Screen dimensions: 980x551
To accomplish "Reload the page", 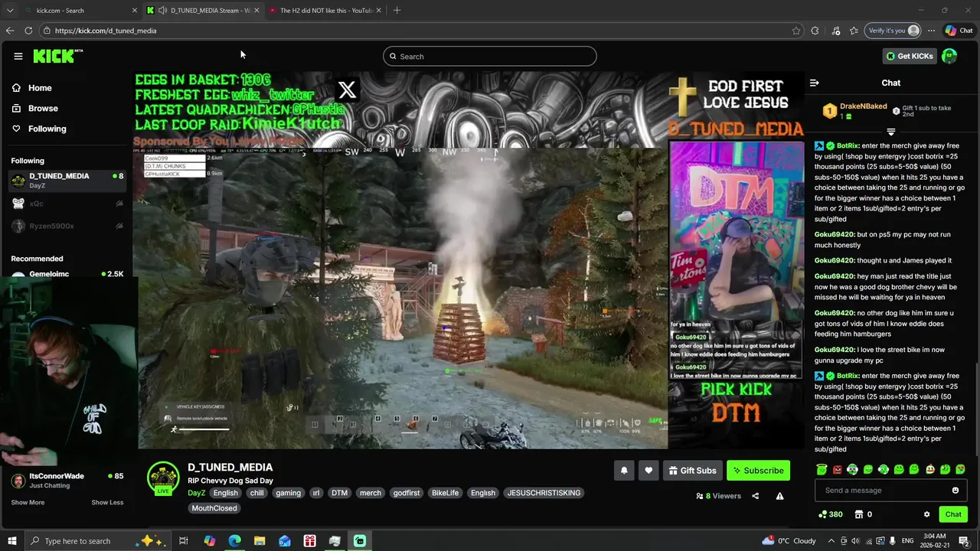I will [x=28, y=31].
